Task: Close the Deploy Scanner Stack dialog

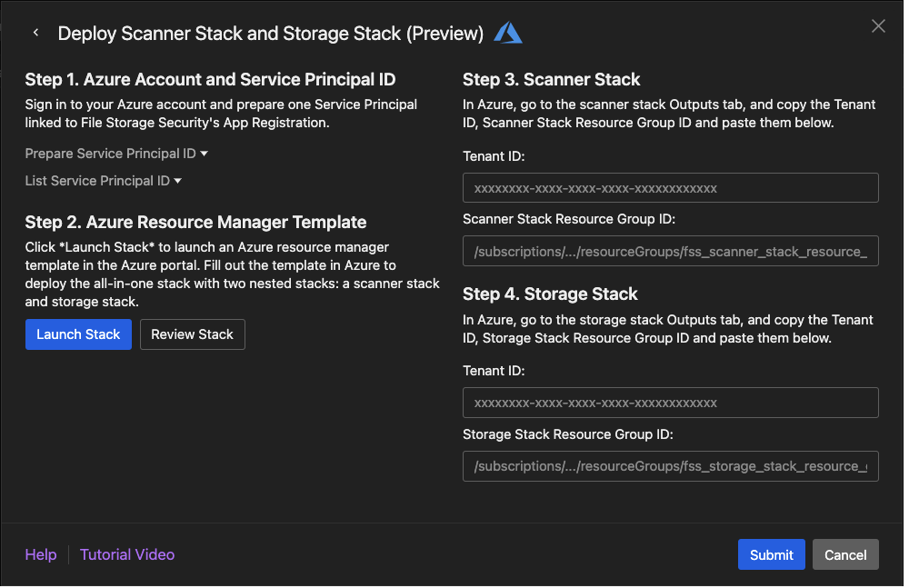Action: [x=878, y=26]
